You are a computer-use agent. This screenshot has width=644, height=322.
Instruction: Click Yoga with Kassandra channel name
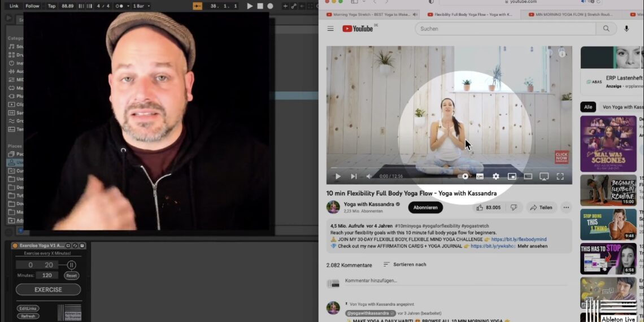(369, 204)
